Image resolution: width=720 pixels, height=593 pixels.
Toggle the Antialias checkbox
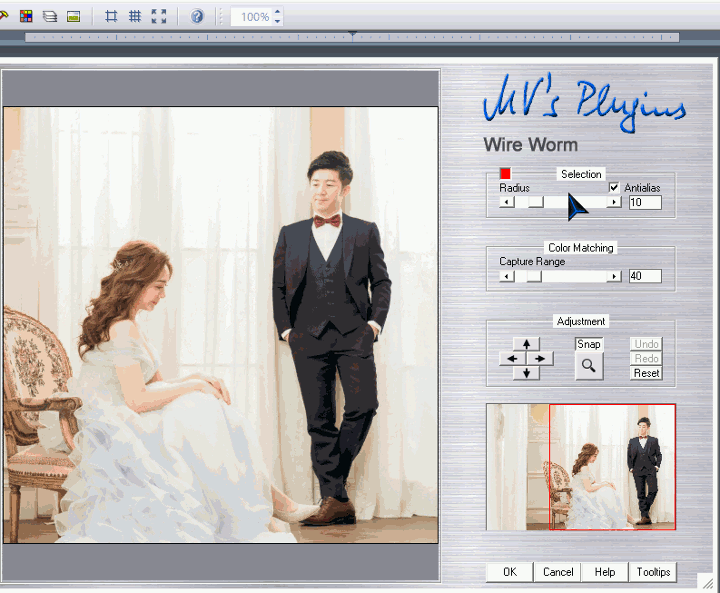pyautogui.click(x=614, y=187)
